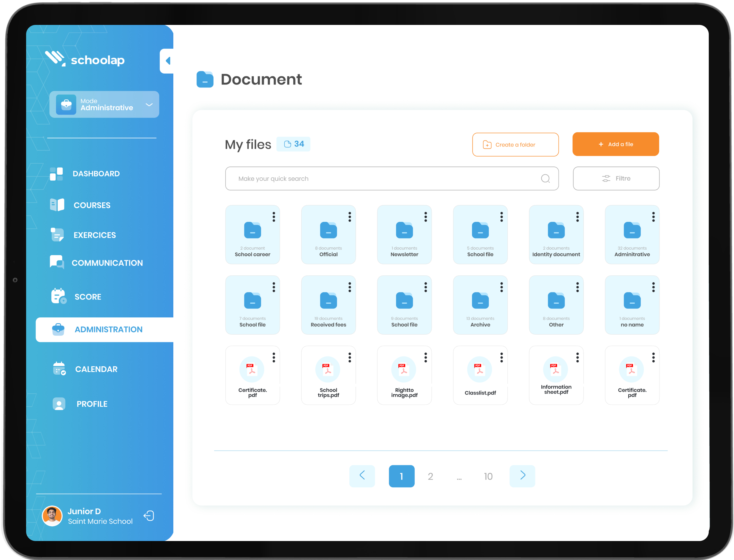
Task: Click the Add a file button
Action: coord(615,144)
